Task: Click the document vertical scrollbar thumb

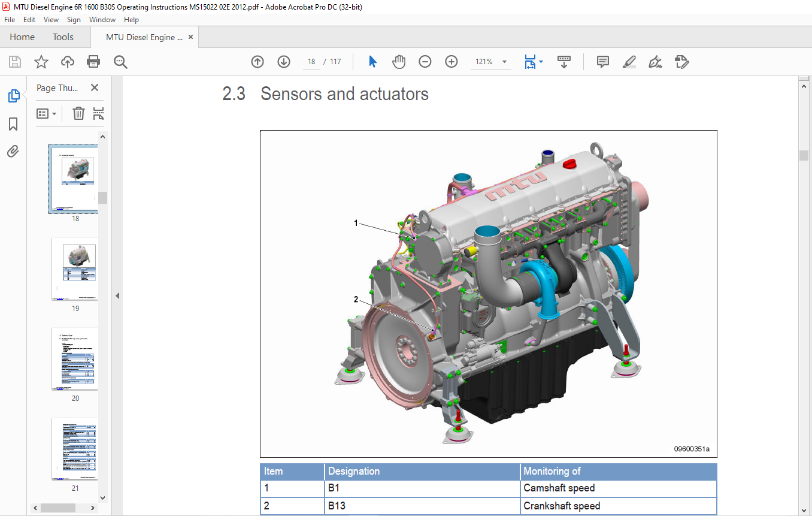Action: coord(804,155)
